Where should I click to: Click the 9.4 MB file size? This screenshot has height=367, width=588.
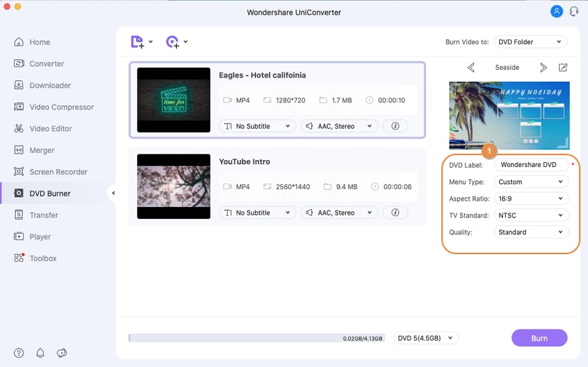pos(347,186)
